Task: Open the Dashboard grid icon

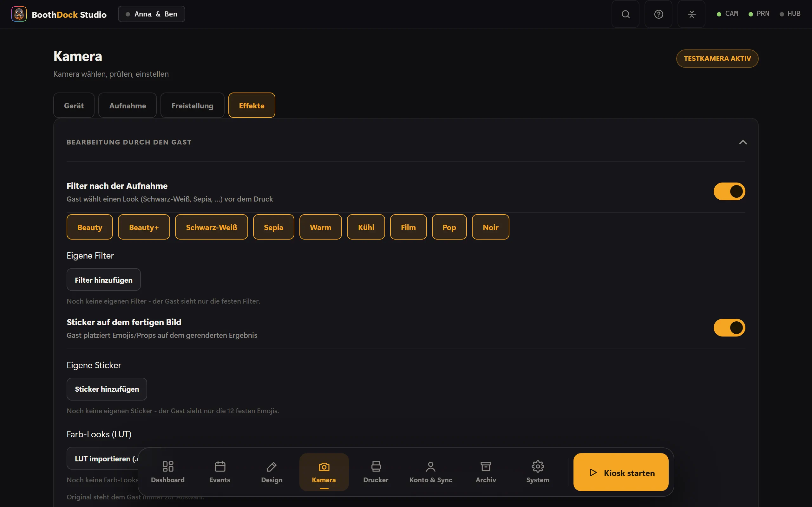Action: (168, 466)
